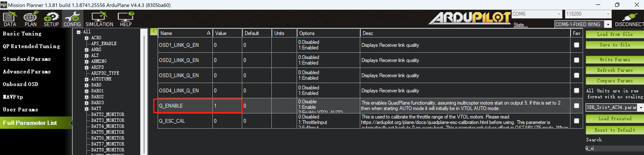Expand the BARO2 tree node

pos(87,97)
